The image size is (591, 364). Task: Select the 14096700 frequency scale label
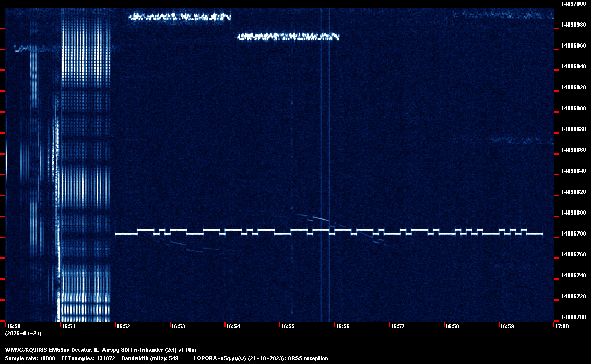[573, 317]
